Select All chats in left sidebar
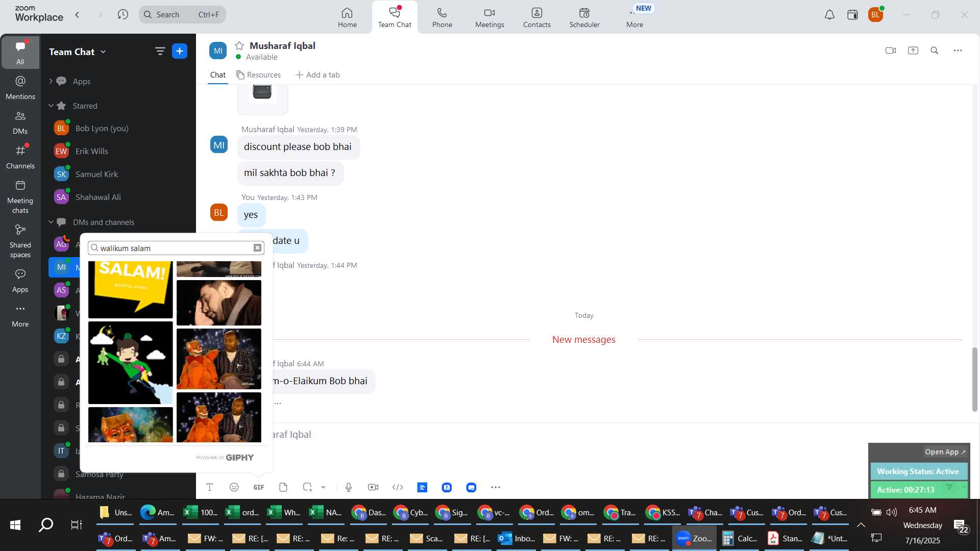Image resolution: width=980 pixels, height=551 pixels. pyautogui.click(x=20, y=52)
